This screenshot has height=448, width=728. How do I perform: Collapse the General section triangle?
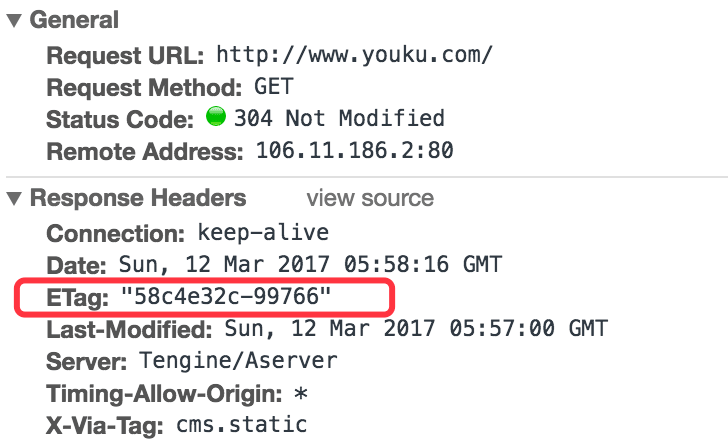point(14,20)
